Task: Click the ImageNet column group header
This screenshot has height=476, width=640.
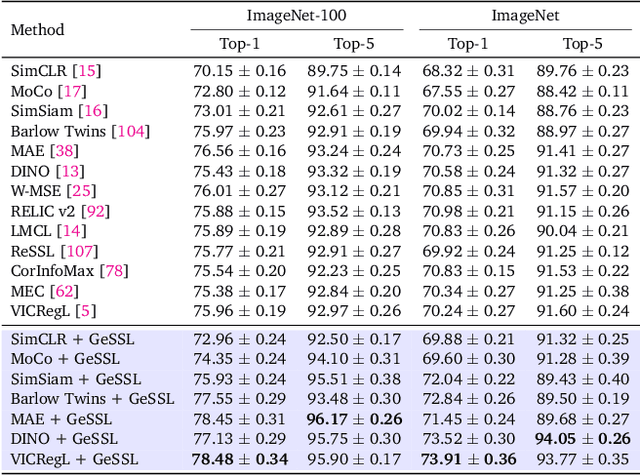Action: (x=524, y=16)
